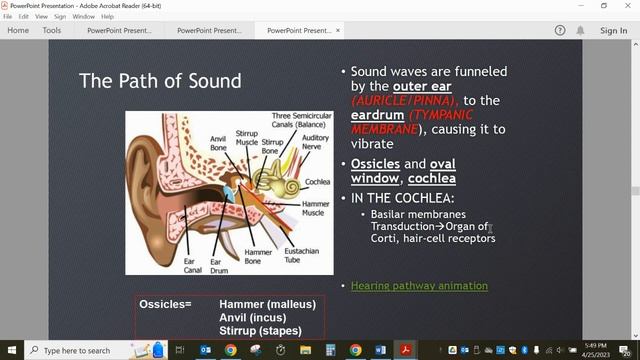Click the Bluetooth system tray icon
The height and width of the screenshot is (360, 640).
coord(525,350)
